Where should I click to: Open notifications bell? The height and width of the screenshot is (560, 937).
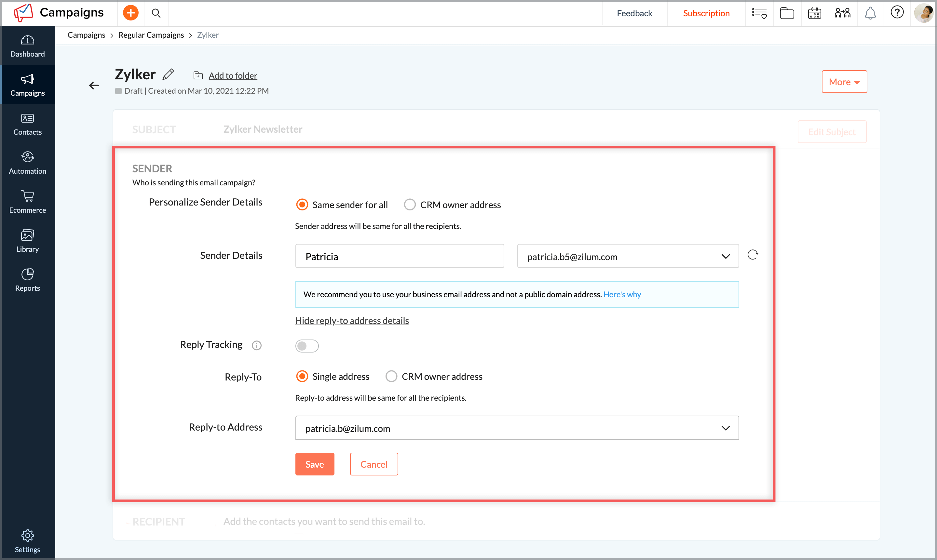pos(870,13)
